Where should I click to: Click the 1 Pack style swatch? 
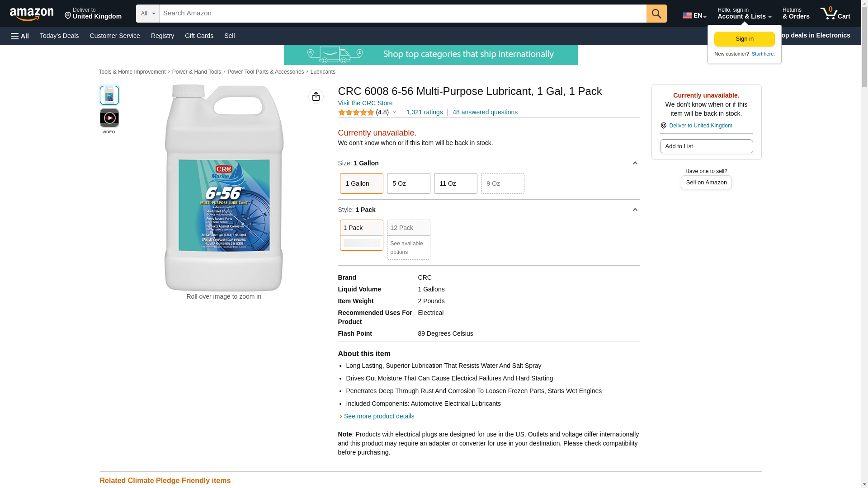point(361,235)
